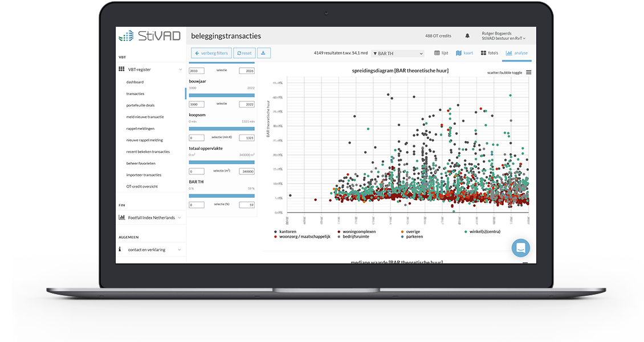Click the koopsom range slider

[222, 128]
